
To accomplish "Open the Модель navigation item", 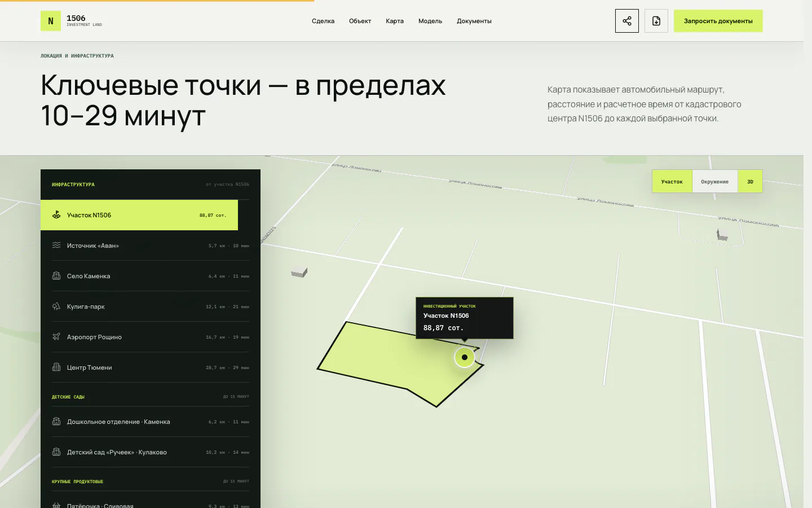I will pos(430,21).
